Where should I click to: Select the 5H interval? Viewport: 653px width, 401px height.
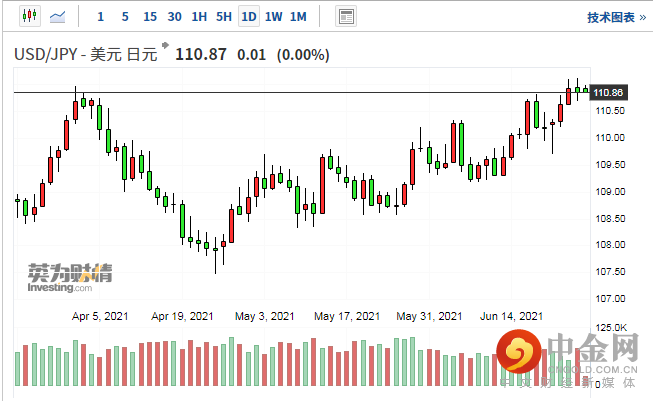click(224, 17)
